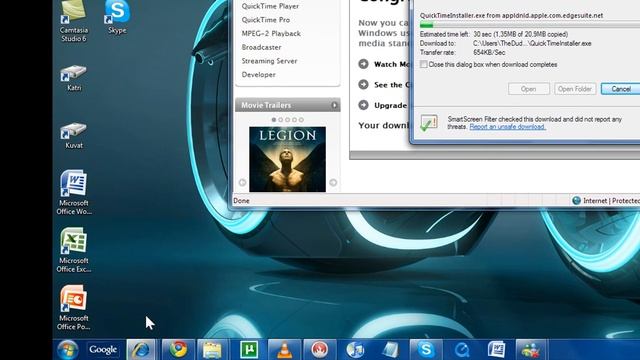Click the Open button in the download dialog

[529, 89]
